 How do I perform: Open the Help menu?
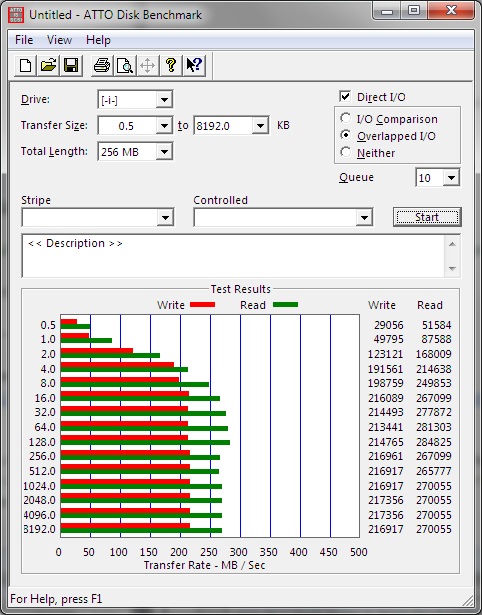(x=98, y=40)
